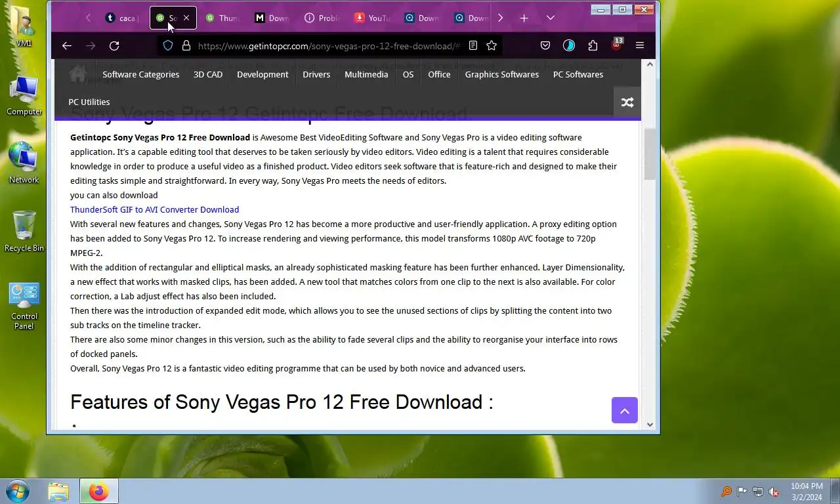Open Action Center flag tray icon
840x504 pixels.
tap(742, 492)
